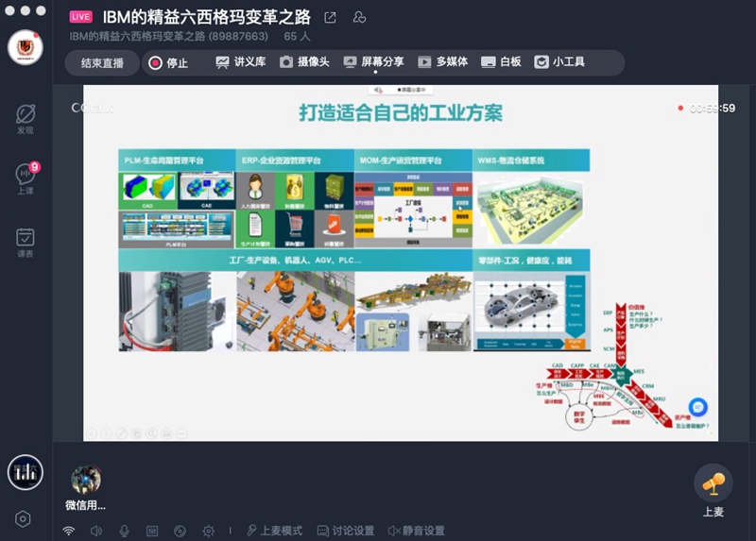Open the 多媒体 multimedia option

point(442,62)
